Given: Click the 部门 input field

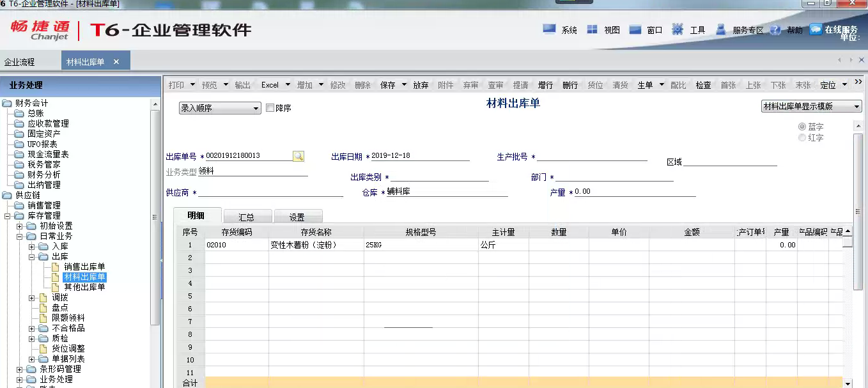Looking at the screenshot, I should point(614,177).
